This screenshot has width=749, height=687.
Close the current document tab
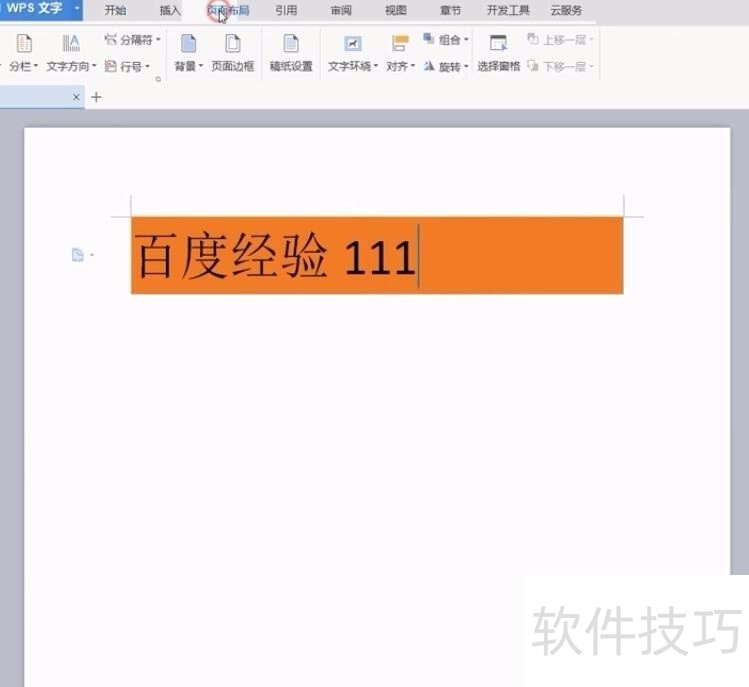coord(76,97)
